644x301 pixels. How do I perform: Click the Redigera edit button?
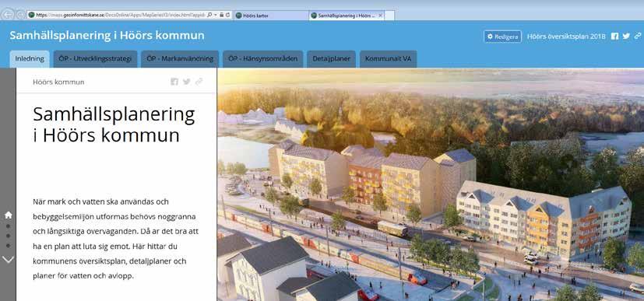tap(502, 37)
